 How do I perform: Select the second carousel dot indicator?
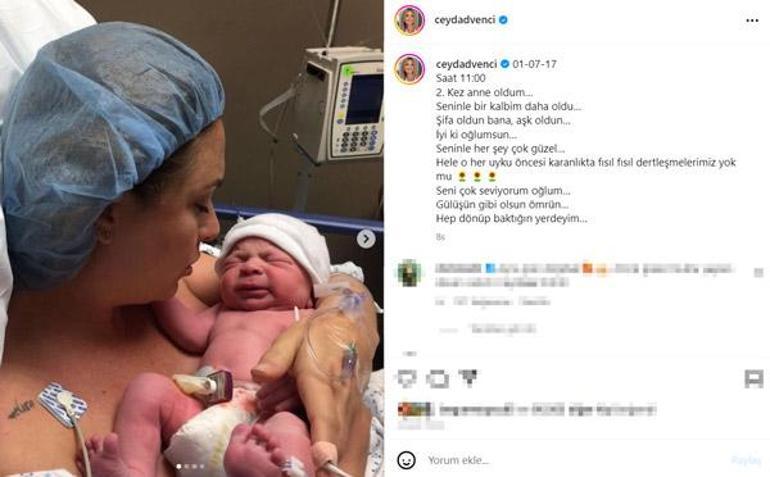(x=186, y=466)
